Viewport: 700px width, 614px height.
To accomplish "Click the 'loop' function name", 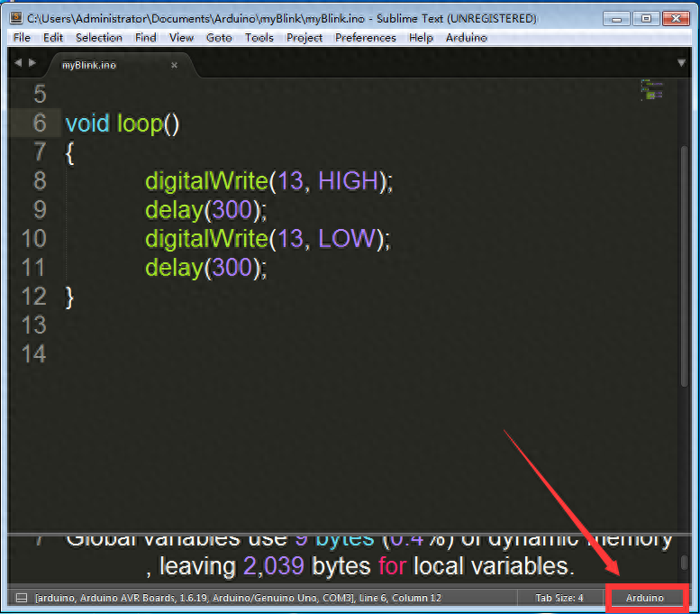I will [140, 124].
